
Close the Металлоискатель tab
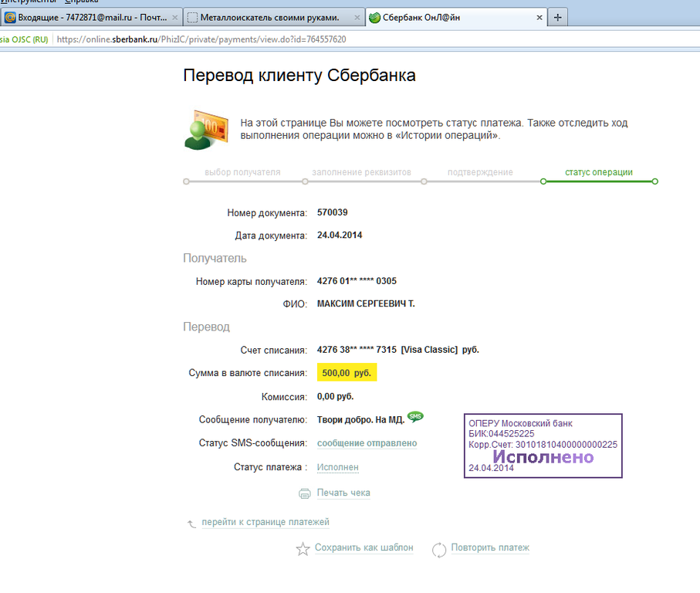[357, 18]
